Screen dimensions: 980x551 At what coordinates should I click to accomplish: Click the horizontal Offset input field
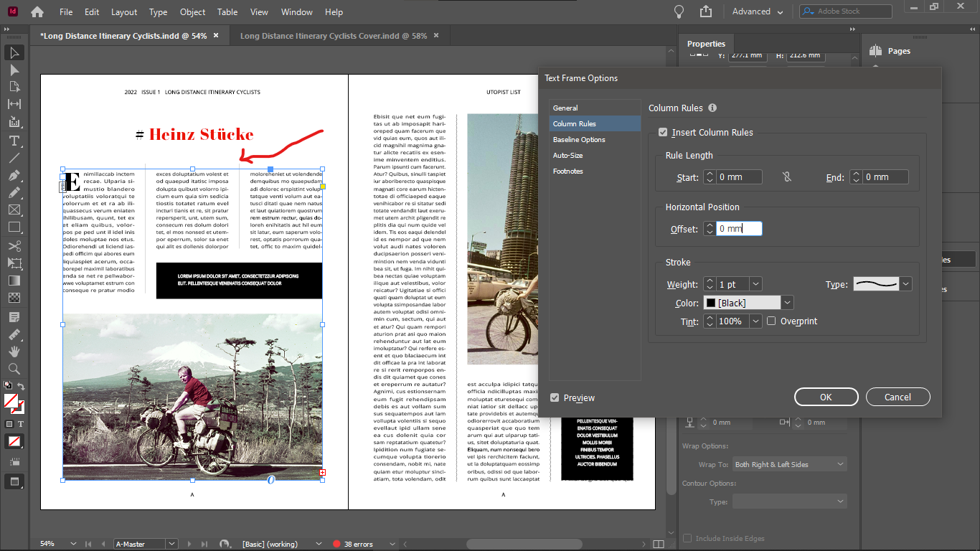738,229
